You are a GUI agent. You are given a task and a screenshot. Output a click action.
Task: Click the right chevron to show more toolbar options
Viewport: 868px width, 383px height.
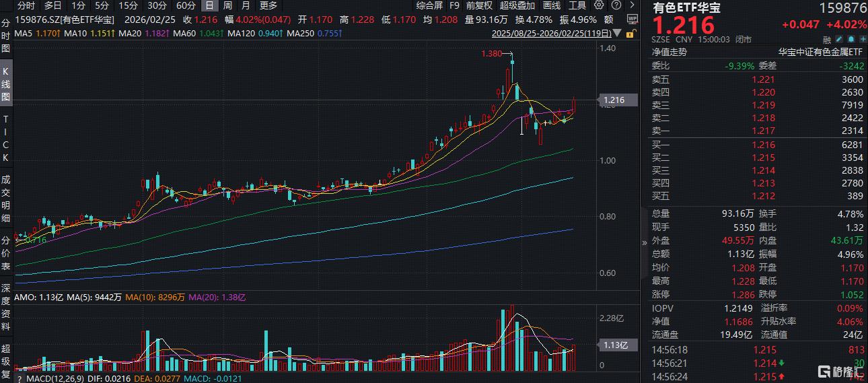pyautogui.click(x=632, y=5)
